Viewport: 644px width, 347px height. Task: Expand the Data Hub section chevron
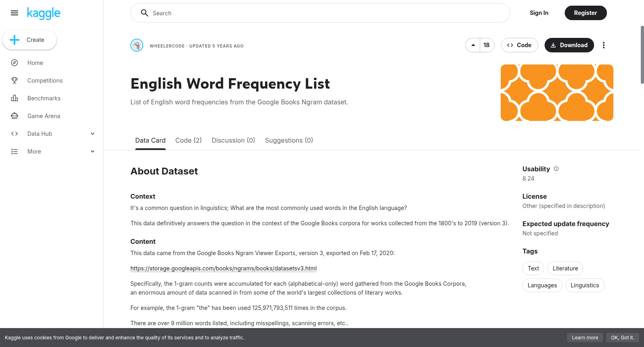point(93,134)
